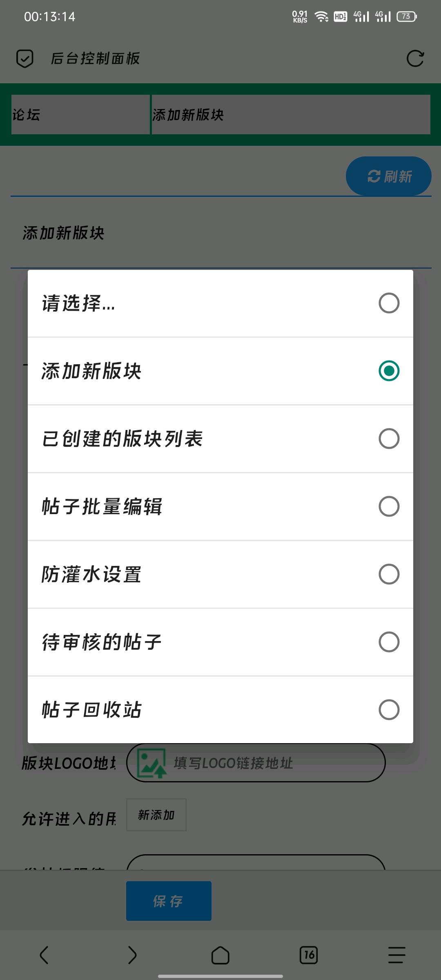Go forward with browser forward arrow
This screenshot has width=441, height=980.
132,955
